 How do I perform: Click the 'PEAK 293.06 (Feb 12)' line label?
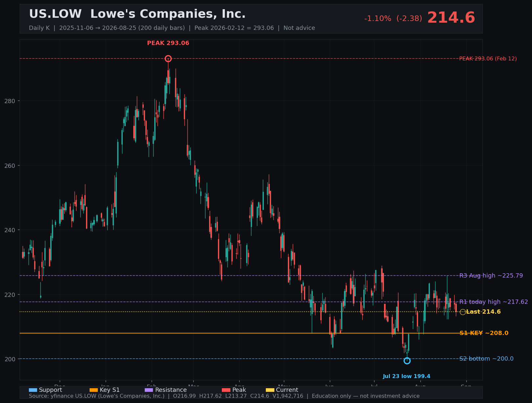pyautogui.click(x=488, y=59)
